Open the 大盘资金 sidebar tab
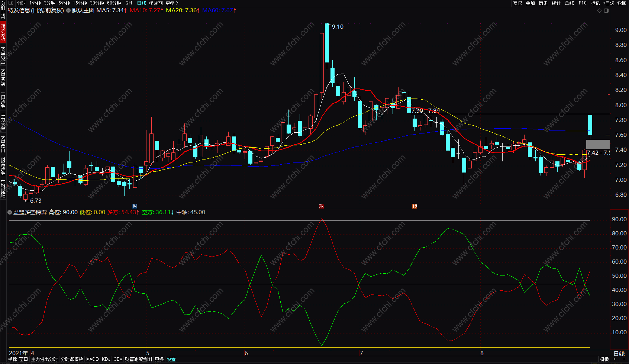The image size is (629, 364). tap(3, 55)
